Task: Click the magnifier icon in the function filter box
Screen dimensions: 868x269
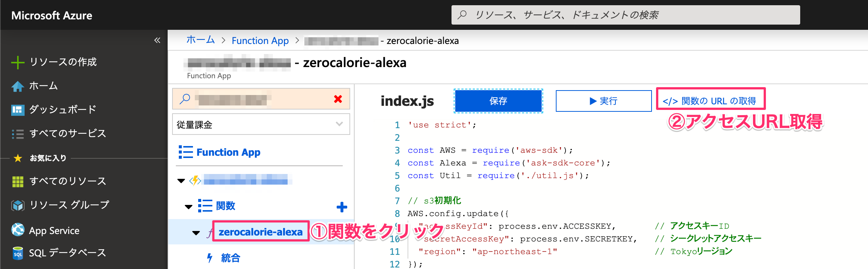Action: [185, 99]
